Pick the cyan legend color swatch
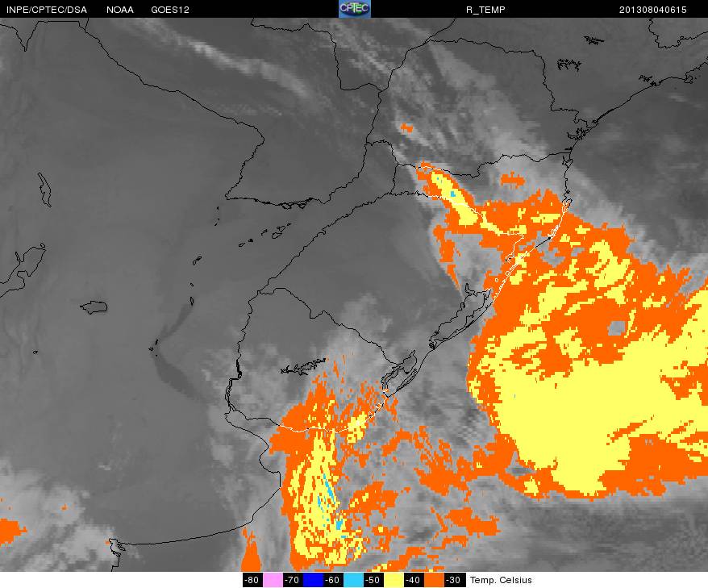The height and width of the screenshot is (588, 708). (353, 580)
